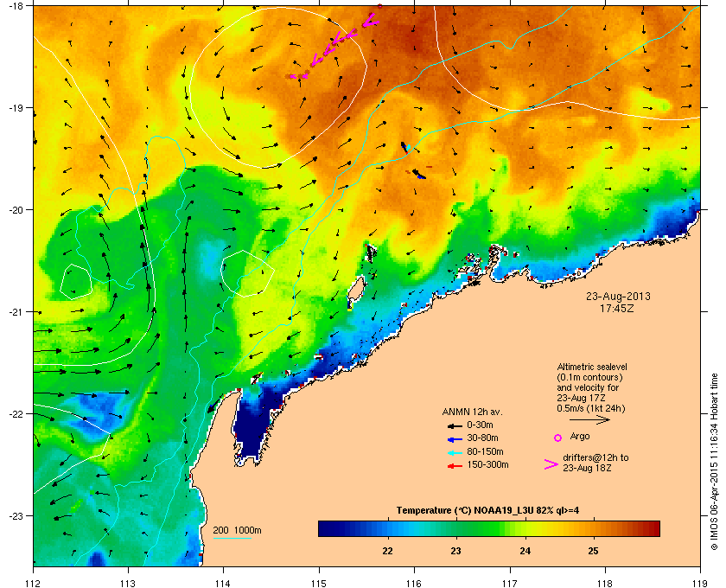Click the '23-Aug 18Z' drifter time text

(587, 468)
